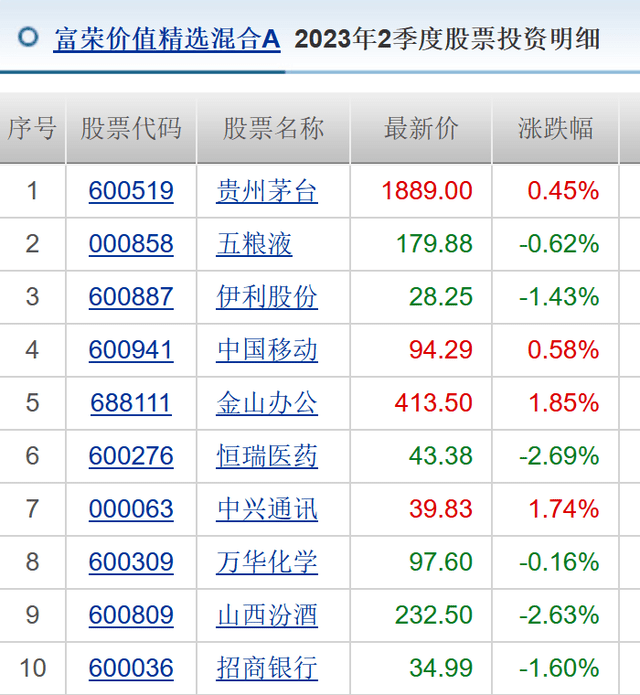
Task: Click the 最新价 column header
Action: tap(421, 129)
